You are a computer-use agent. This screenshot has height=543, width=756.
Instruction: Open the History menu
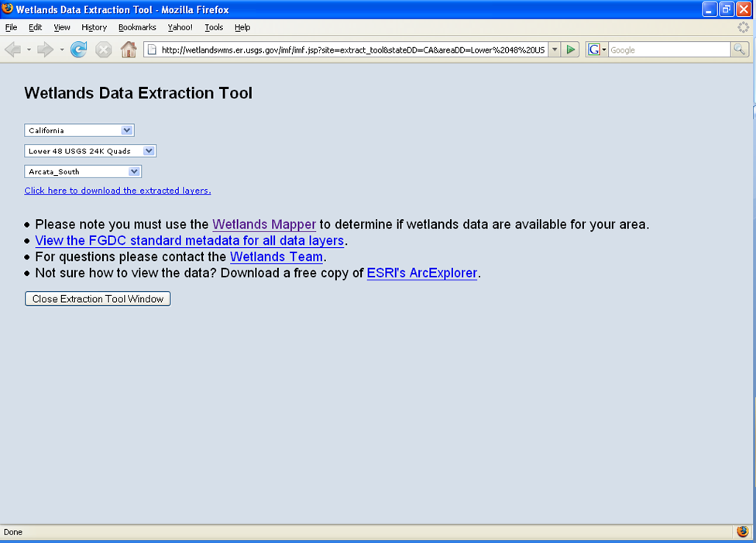coord(94,26)
